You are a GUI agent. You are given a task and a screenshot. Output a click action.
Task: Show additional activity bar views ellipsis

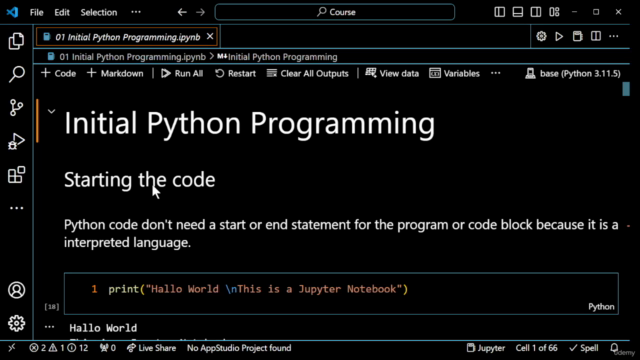(16, 208)
